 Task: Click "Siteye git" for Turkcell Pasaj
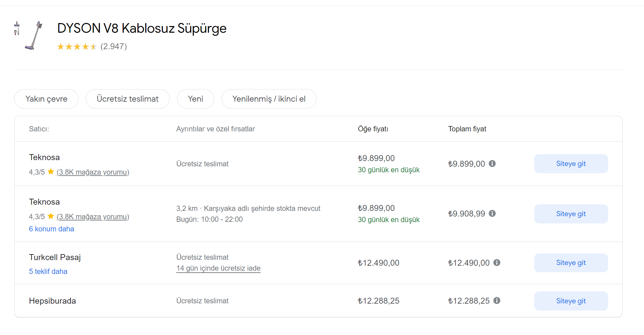coord(571,263)
